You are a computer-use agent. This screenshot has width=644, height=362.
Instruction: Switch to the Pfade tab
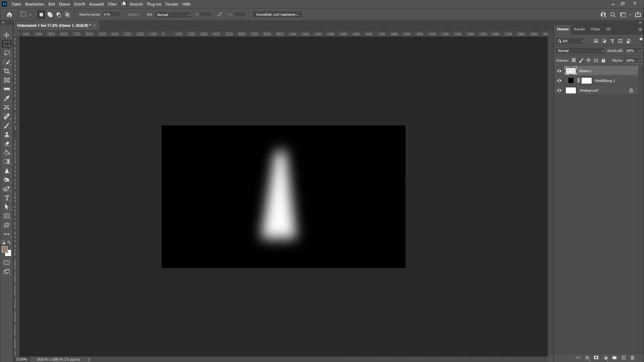point(596,29)
